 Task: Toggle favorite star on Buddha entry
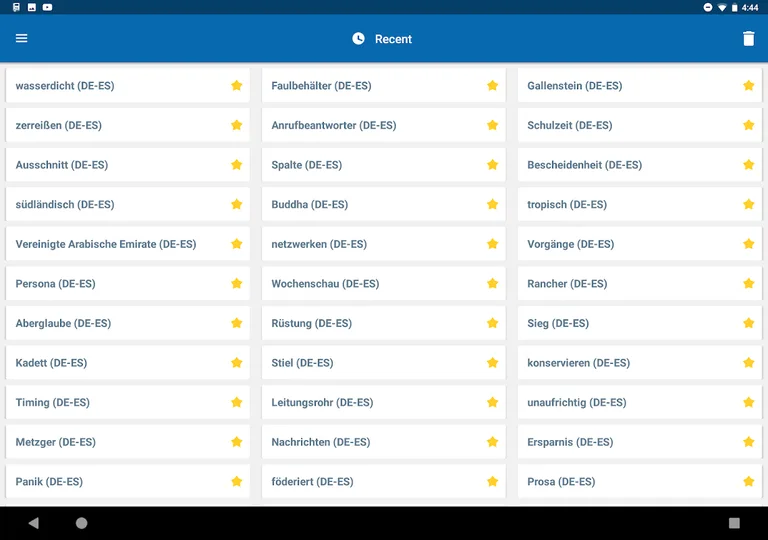tap(492, 205)
